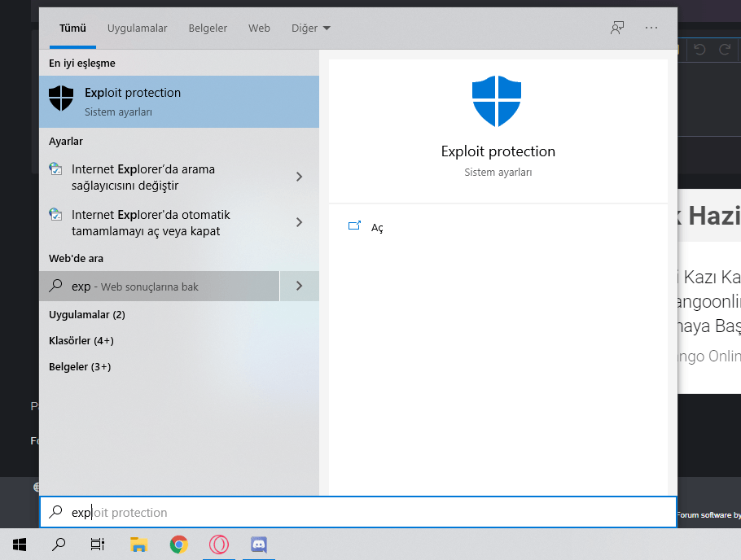Open Exploit protection best match result
741x560 pixels.
(x=179, y=102)
